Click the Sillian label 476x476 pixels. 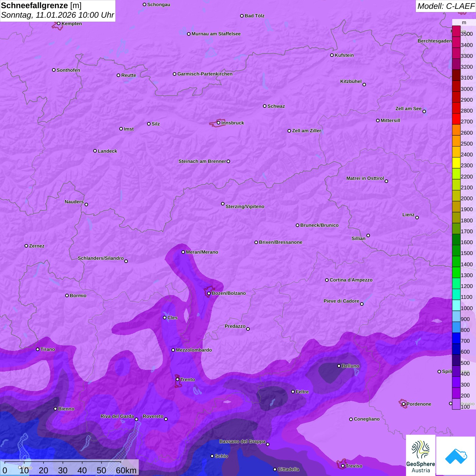358,238
